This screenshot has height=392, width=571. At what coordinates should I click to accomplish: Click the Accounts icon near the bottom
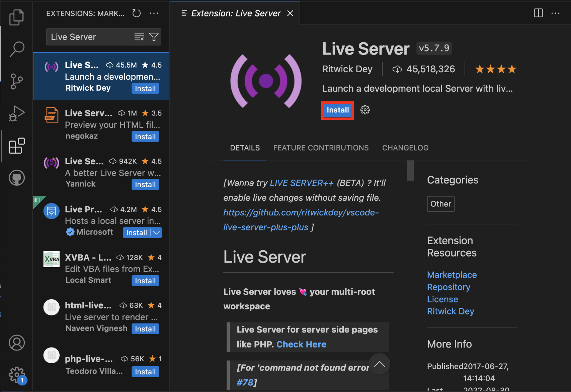(x=16, y=343)
